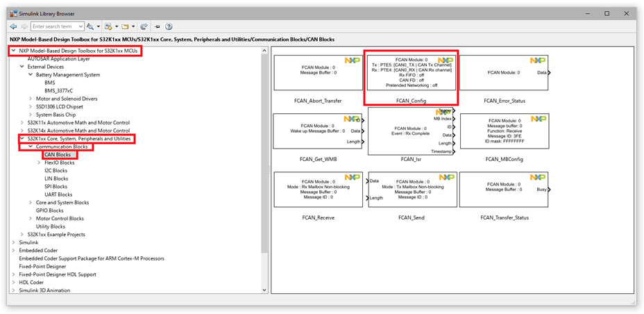
Task: Expand S32K11x Automotive Math node
Action: click(22, 122)
